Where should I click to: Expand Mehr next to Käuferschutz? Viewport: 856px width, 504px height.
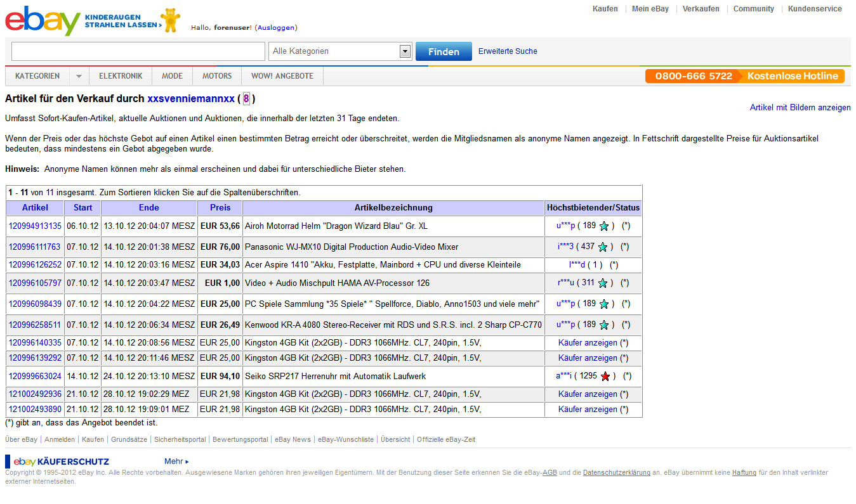[x=176, y=462]
